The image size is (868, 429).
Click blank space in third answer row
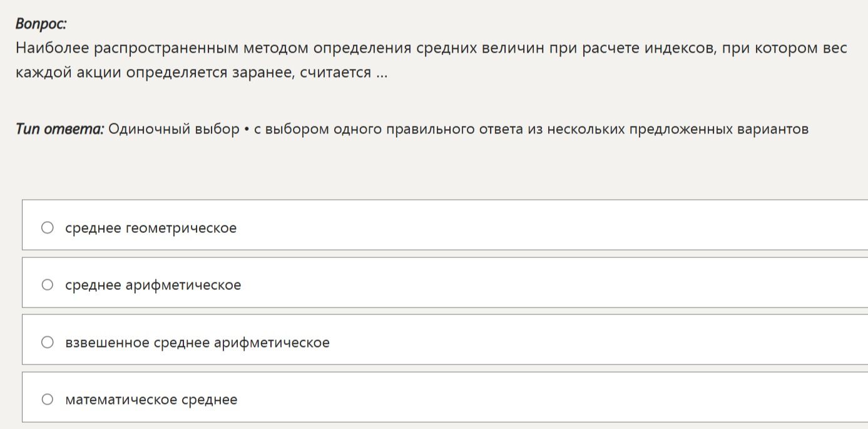[595, 339]
